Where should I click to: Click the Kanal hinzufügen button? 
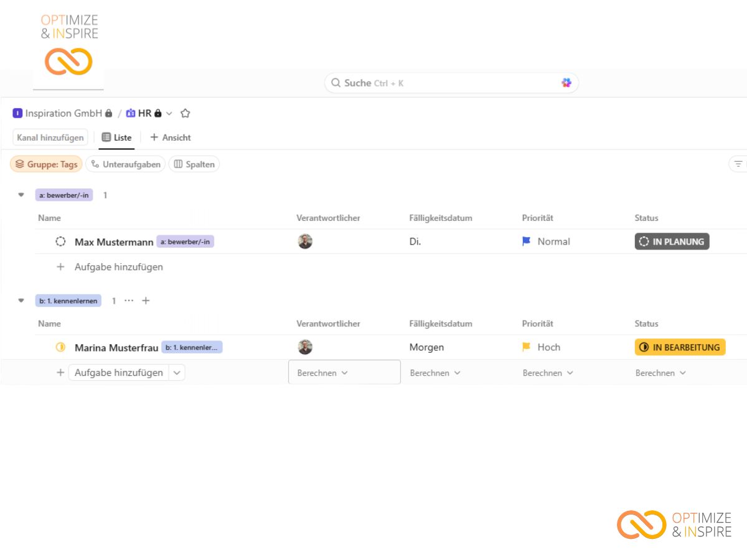(x=50, y=138)
